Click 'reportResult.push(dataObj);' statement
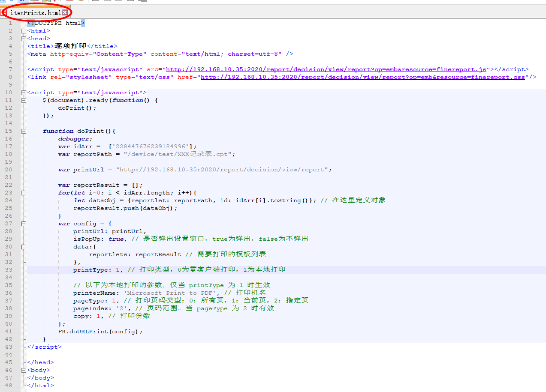The width and height of the screenshot is (546, 392). point(125,208)
